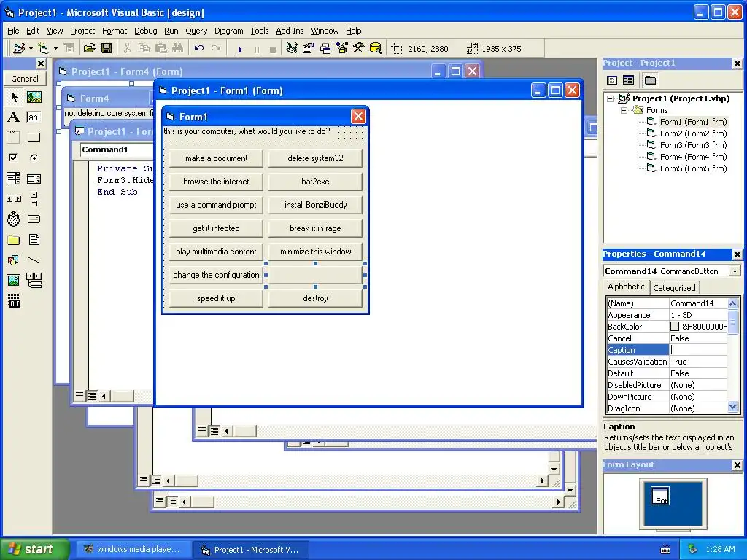Open the Properties Window toolbar icon
747x560 pixels.
point(309,49)
